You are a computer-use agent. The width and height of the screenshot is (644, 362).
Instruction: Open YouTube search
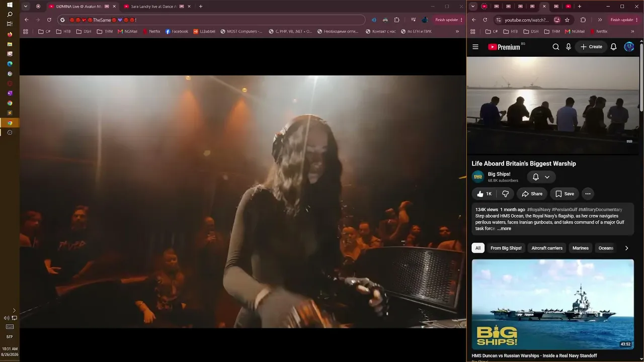coord(556,47)
